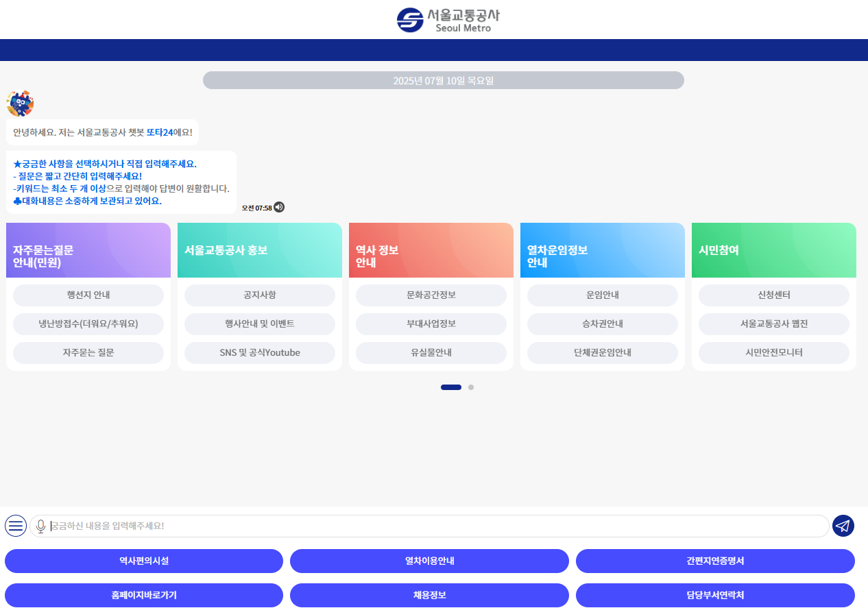Viewport: 868px width, 608px height.
Task: Click the 열차운임정보 안내 card header
Action: (x=603, y=250)
